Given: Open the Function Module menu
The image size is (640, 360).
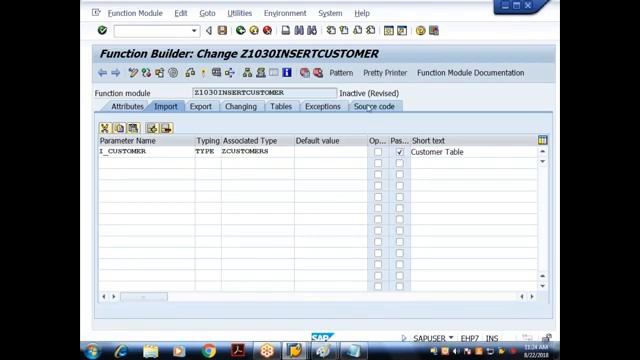Looking at the screenshot, I should [135, 13].
